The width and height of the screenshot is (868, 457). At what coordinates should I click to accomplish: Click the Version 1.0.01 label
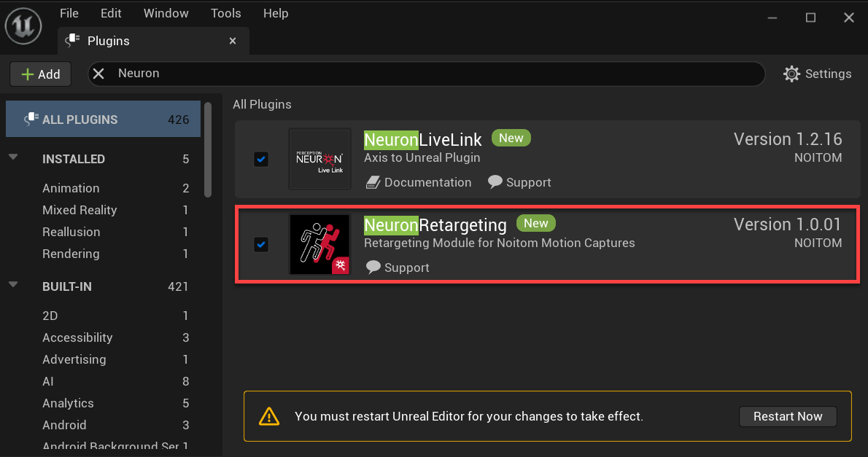click(788, 224)
